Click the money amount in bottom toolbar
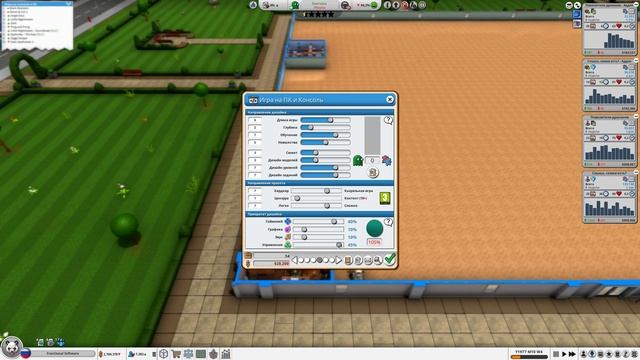The image size is (640, 360). click(112, 354)
